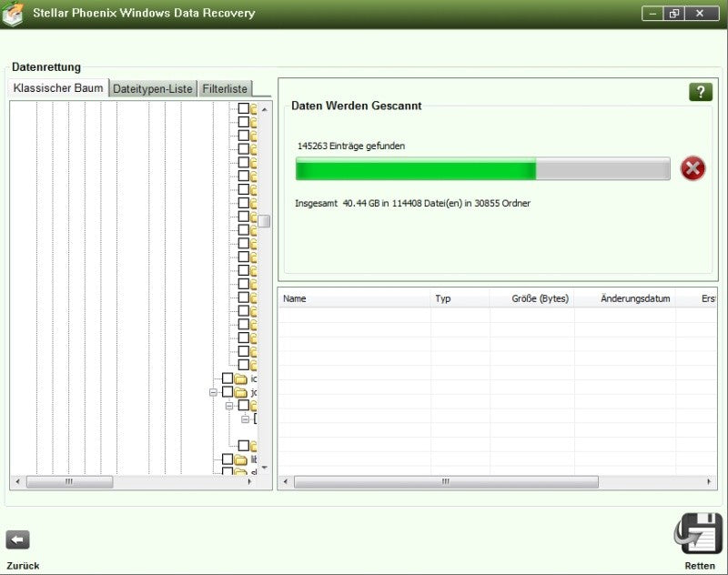
Task: Click the '145263 Einträge gefunden' text
Action: point(351,146)
